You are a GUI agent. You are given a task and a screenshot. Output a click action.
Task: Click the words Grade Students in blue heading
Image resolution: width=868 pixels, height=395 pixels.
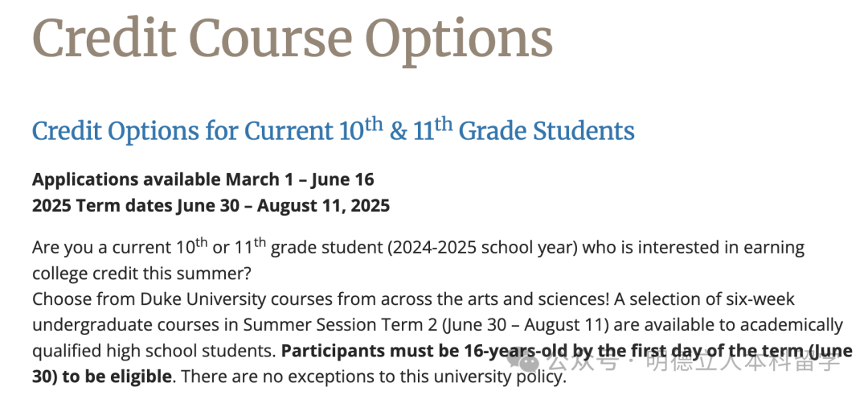pyautogui.click(x=547, y=130)
